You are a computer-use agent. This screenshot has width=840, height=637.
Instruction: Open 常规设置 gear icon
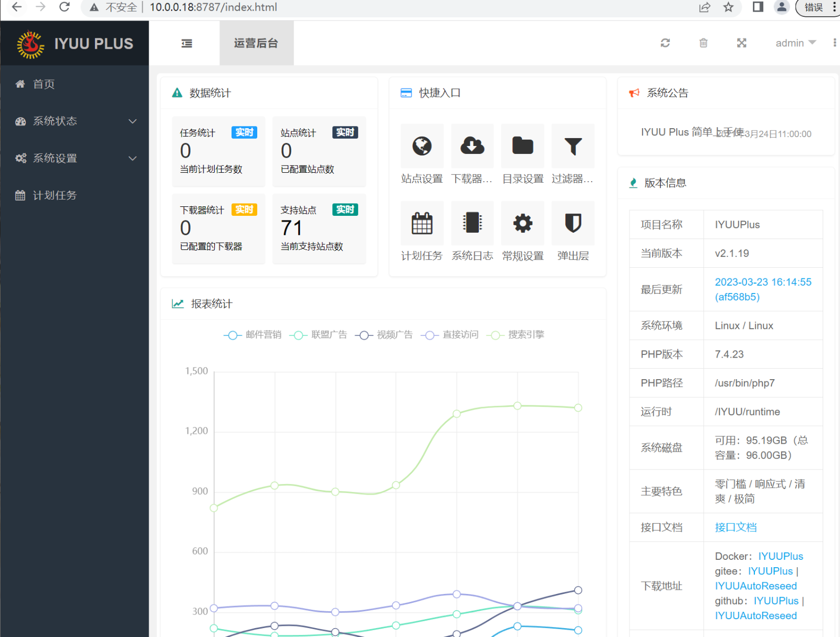tap(522, 223)
